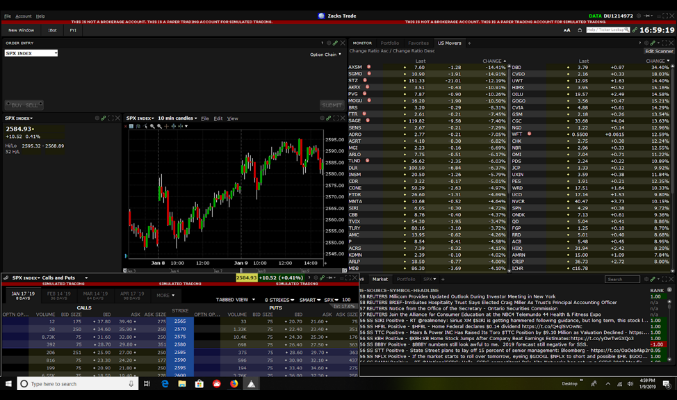The image size is (677, 400).
Task: Click the New Window button
Action: tap(21, 30)
